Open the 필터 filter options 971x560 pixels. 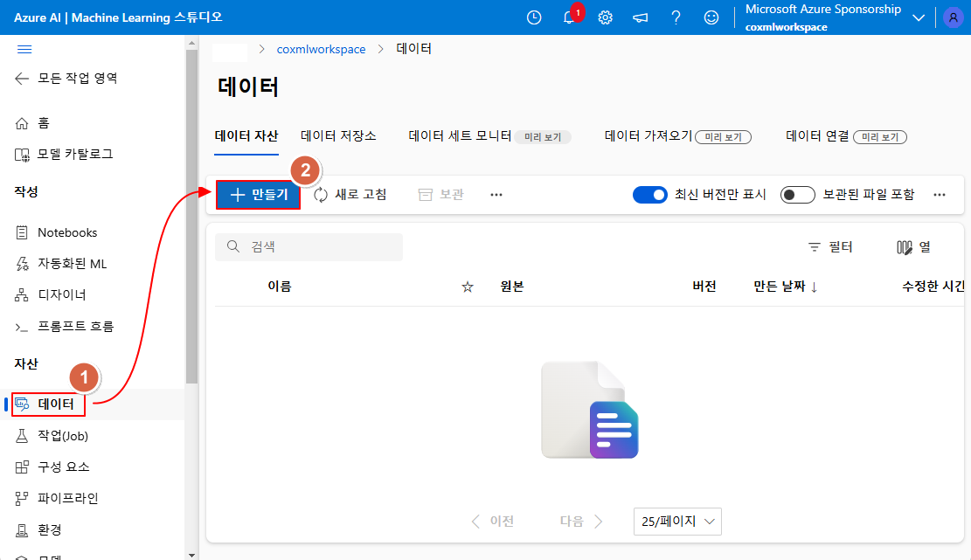click(x=830, y=247)
